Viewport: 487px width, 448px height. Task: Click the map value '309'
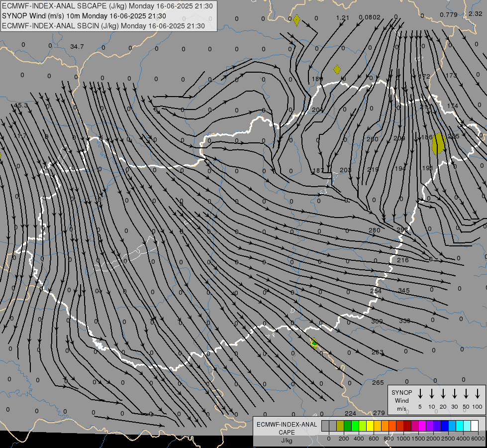pos(377,322)
